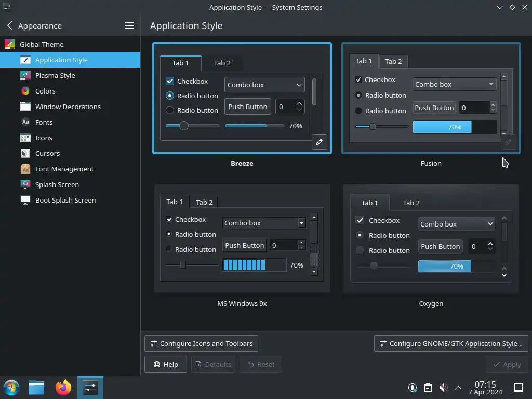Switch to Tab 2 in MS Windows 9x preview
Image resolution: width=532 pixels, height=399 pixels.
point(204,202)
